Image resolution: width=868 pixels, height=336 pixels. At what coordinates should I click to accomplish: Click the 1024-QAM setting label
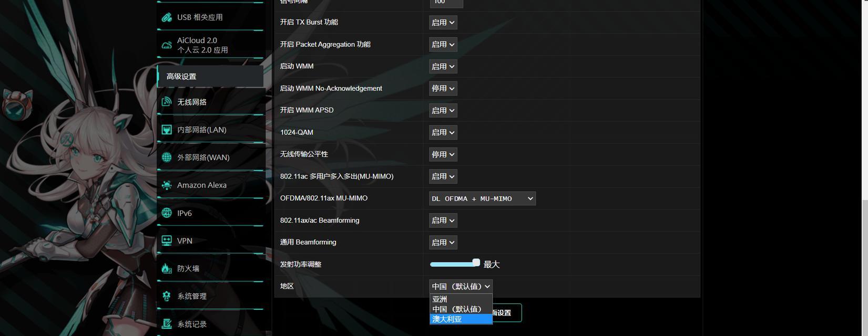pyautogui.click(x=297, y=132)
